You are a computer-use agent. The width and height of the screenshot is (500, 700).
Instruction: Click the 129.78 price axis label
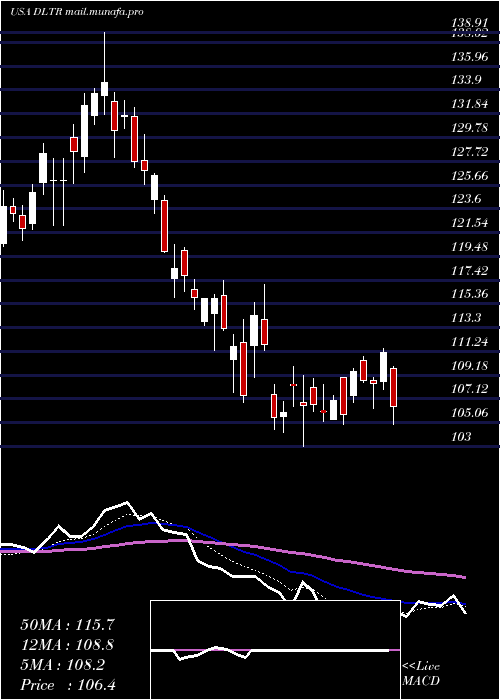point(472,128)
